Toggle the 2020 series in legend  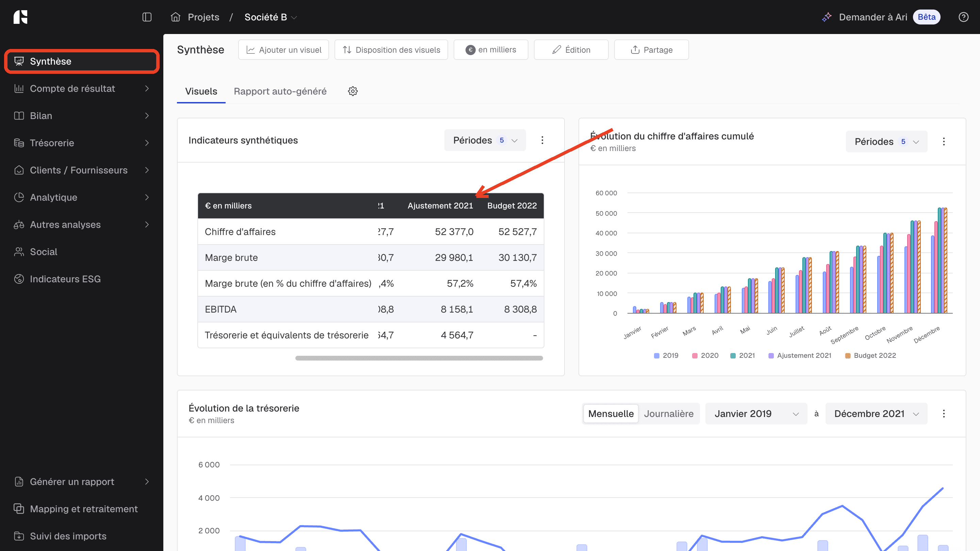click(x=705, y=355)
